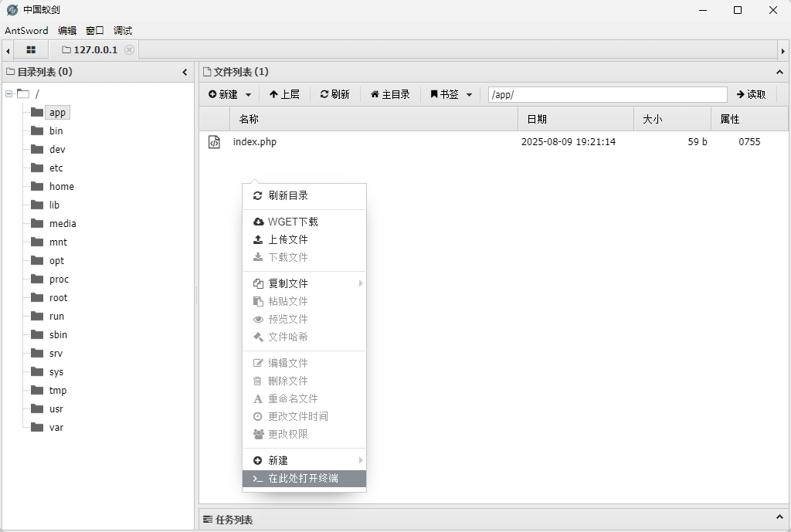Screen dimensions: 791x532
Task: Select 在此处打开终端 from context menu
Action: tap(303, 479)
